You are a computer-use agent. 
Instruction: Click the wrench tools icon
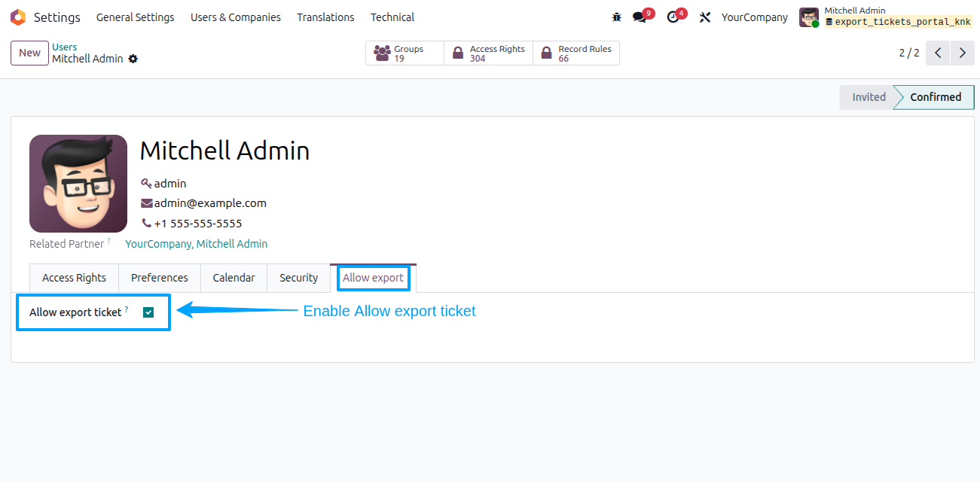[x=705, y=17]
